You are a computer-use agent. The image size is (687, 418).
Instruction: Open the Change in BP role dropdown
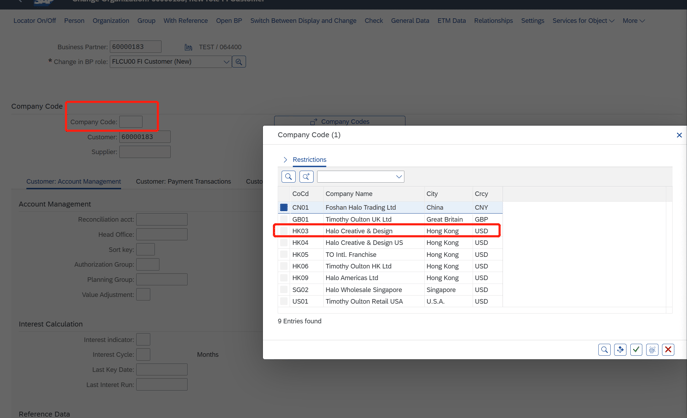tap(226, 62)
